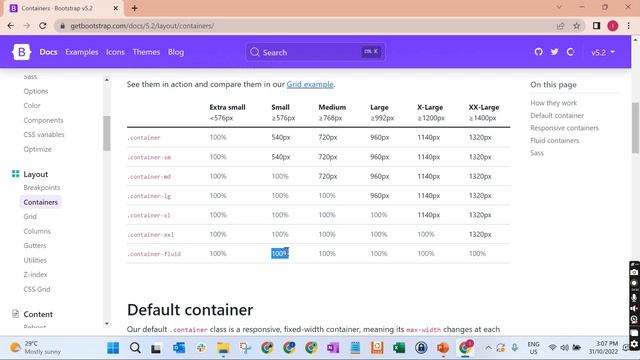The width and height of the screenshot is (640, 360).
Task: Go to Grid in Layout sidebar
Action: click(30, 216)
